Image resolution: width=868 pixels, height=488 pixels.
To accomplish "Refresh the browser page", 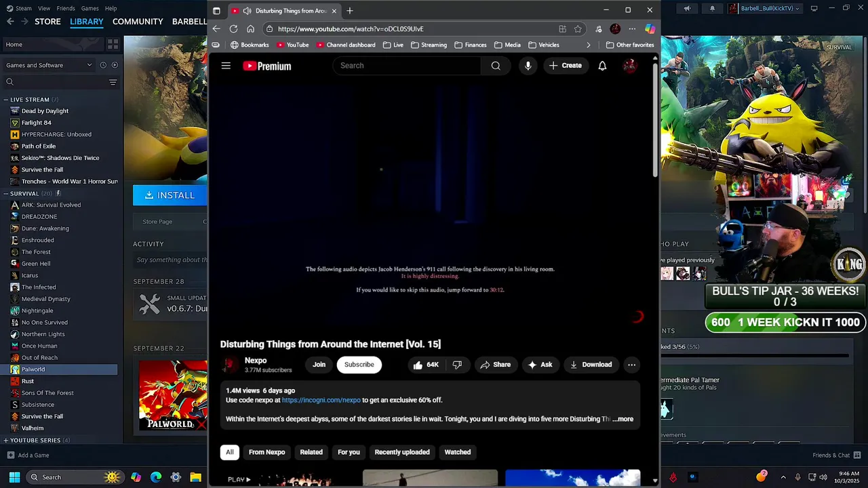I will point(233,28).
